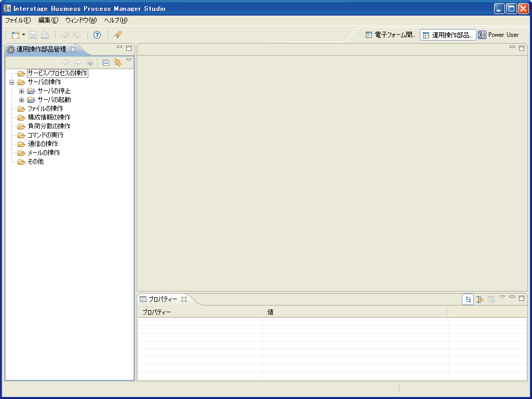Expand the サーバの起動 node
The width and height of the screenshot is (532, 399).
pyautogui.click(x=21, y=100)
